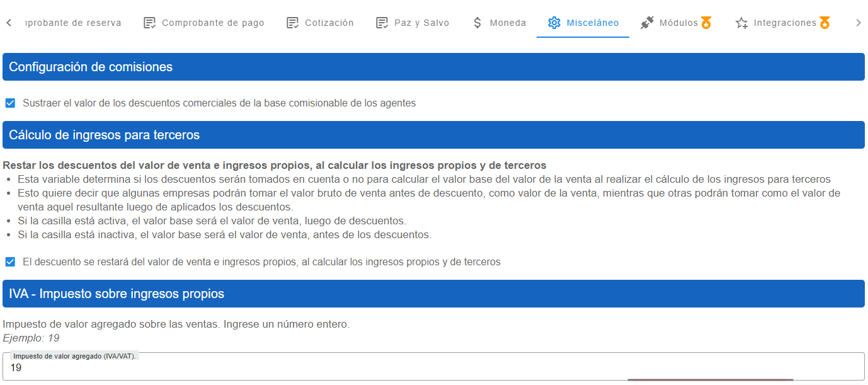Click the Módulos plug icon
Viewport: 868px width, 385px height.
tap(647, 23)
